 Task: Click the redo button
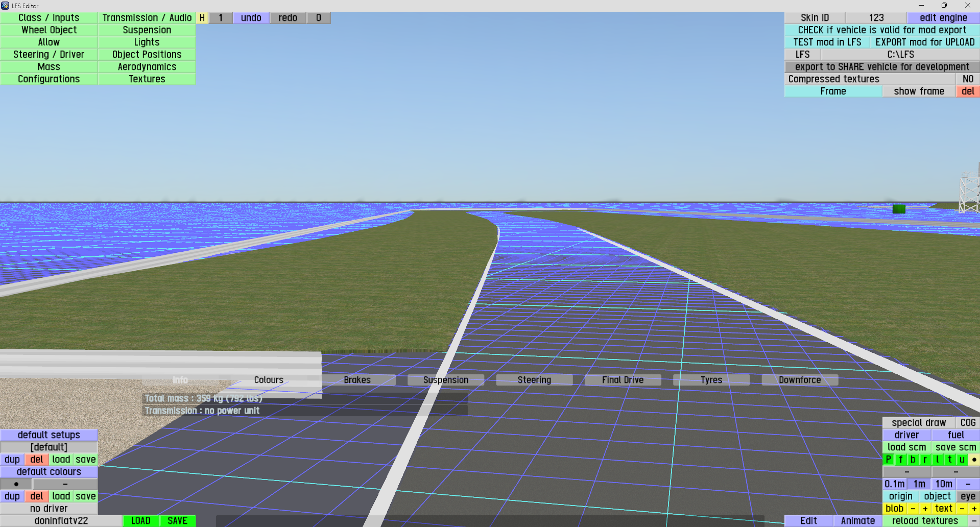(x=288, y=18)
